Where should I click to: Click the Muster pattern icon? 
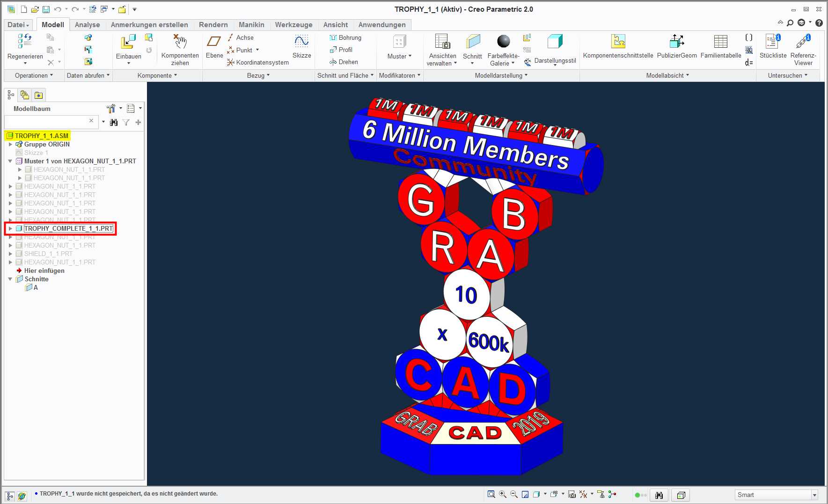tap(399, 42)
